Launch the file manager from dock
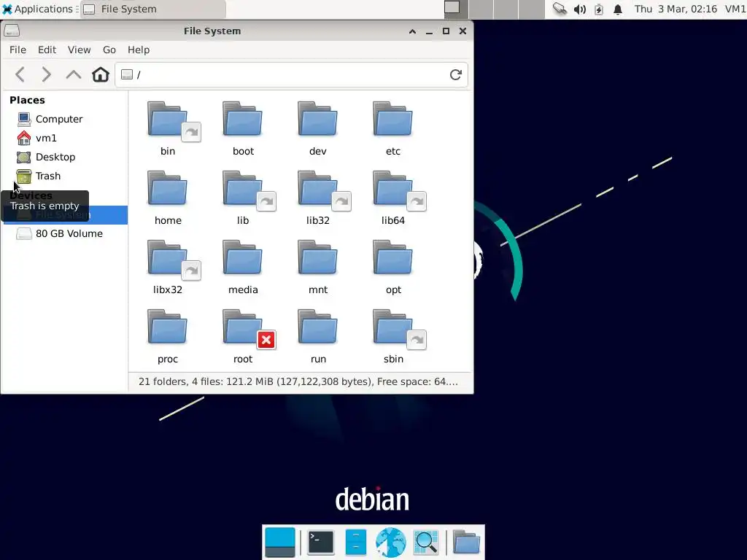The width and height of the screenshot is (747, 560). pos(356,542)
